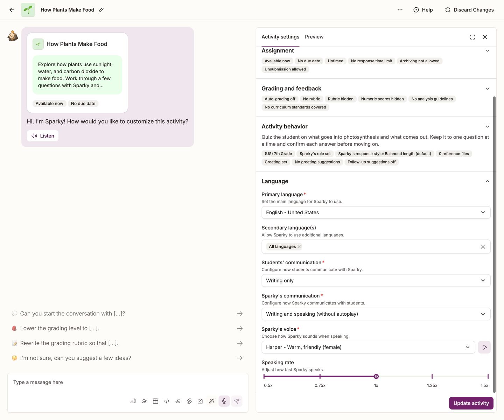Expand the Grading and feedback section

[x=488, y=89]
